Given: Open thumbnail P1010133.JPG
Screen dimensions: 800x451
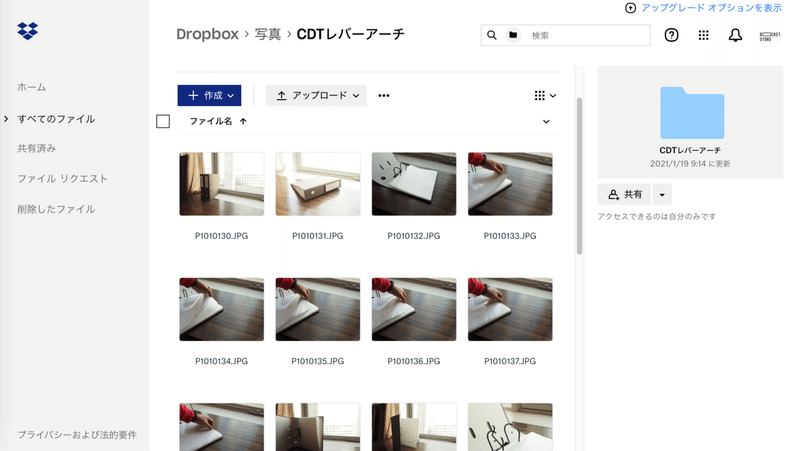Looking at the screenshot, I should click(x=510, y=184).
